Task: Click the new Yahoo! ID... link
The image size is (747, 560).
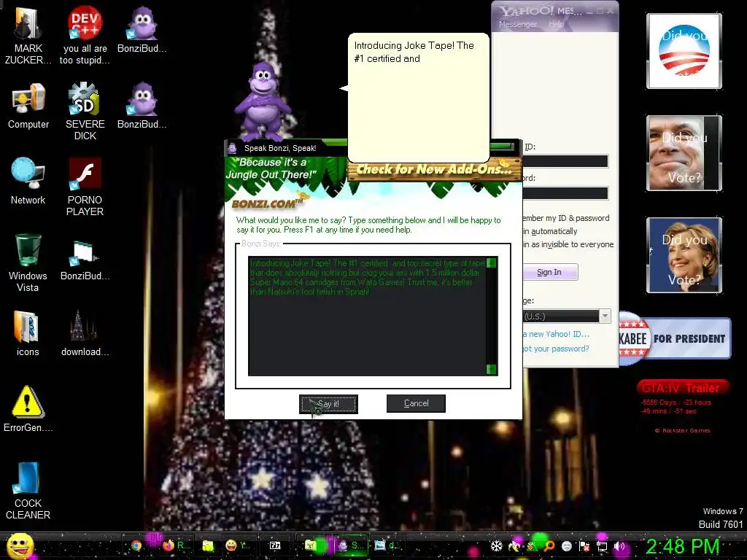Action: 555,334
